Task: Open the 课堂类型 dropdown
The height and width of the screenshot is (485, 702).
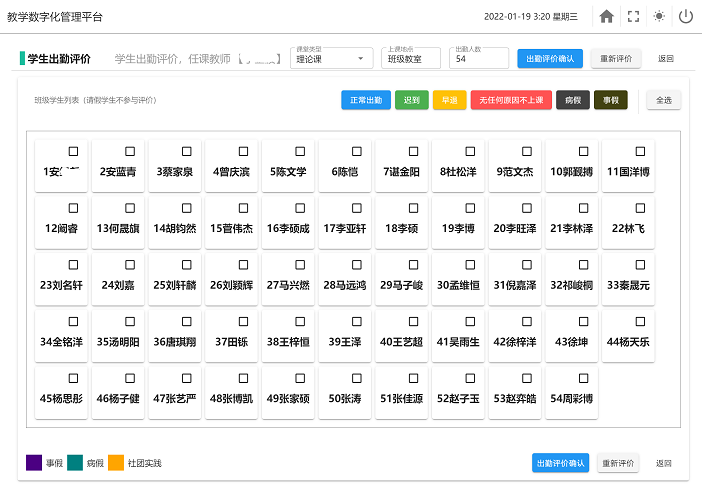Action: coord(332,59)
